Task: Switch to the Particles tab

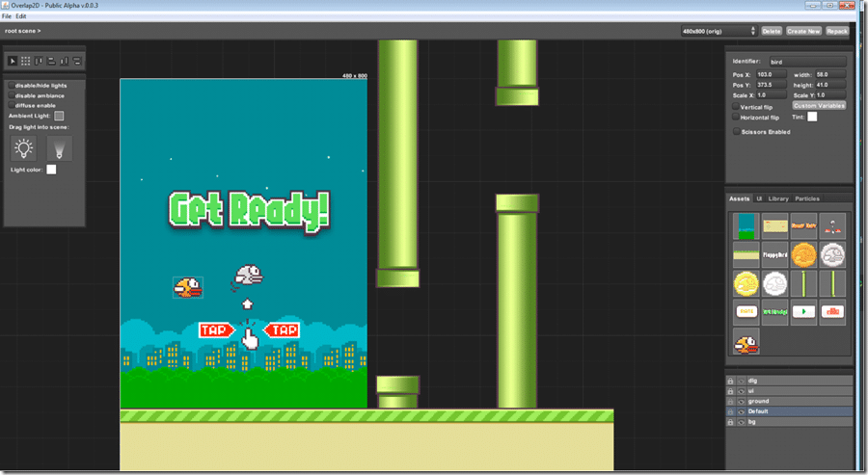Action: pos(807,198)
